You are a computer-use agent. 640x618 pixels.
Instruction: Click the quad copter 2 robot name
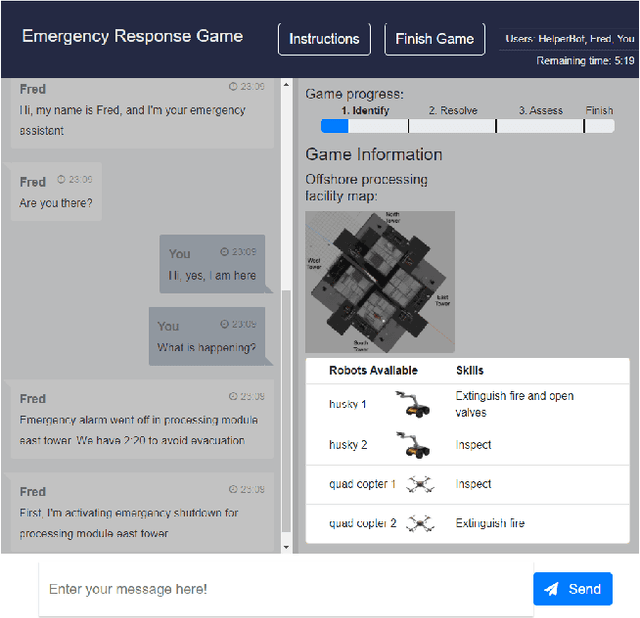pos(363,523)
